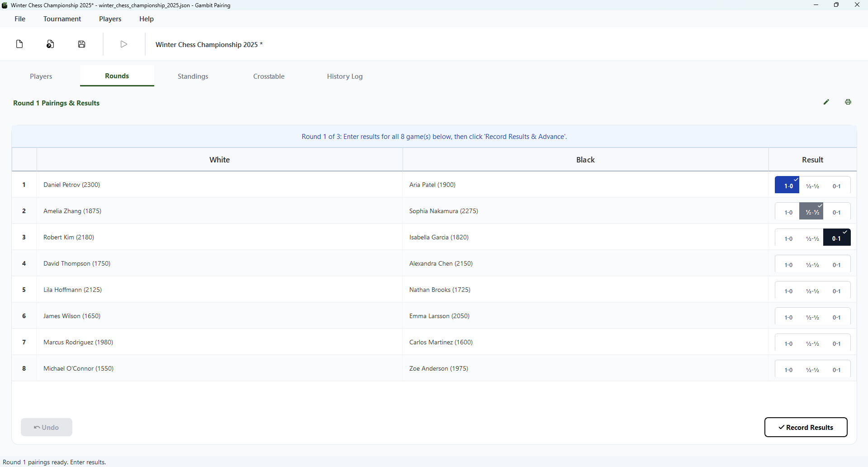Give Zoe Anderson the win on board 8

coord(837,370)
